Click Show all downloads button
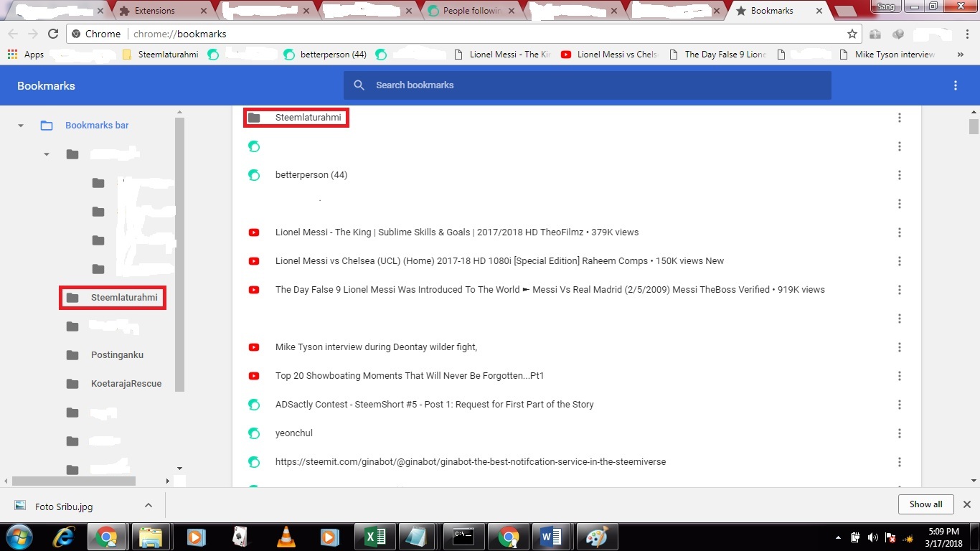This screenshot has height=551, width=980. pos(925,504)
